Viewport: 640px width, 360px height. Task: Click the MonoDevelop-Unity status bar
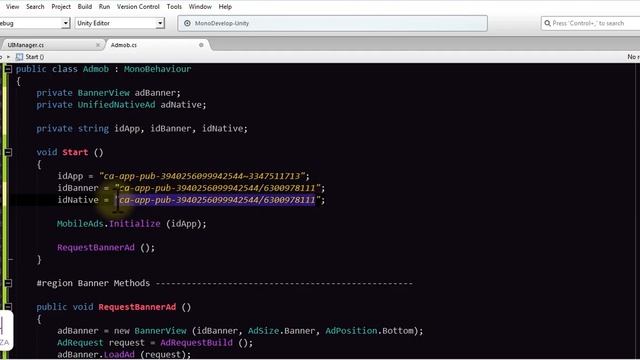coord(332,23)
